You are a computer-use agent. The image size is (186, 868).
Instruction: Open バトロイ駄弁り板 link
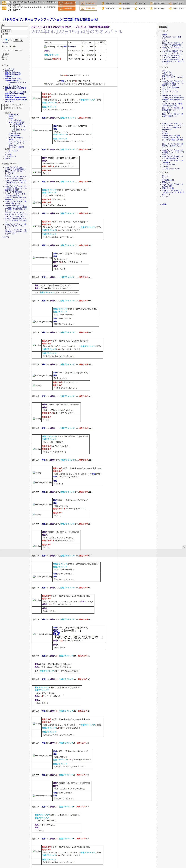coord(15,120)
